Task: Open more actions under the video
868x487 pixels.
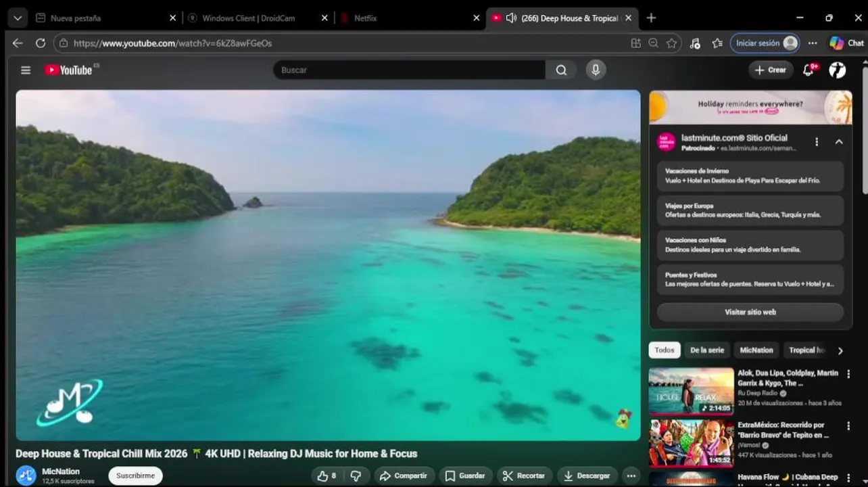Action: pyautogui.click(x=631, y=476)
